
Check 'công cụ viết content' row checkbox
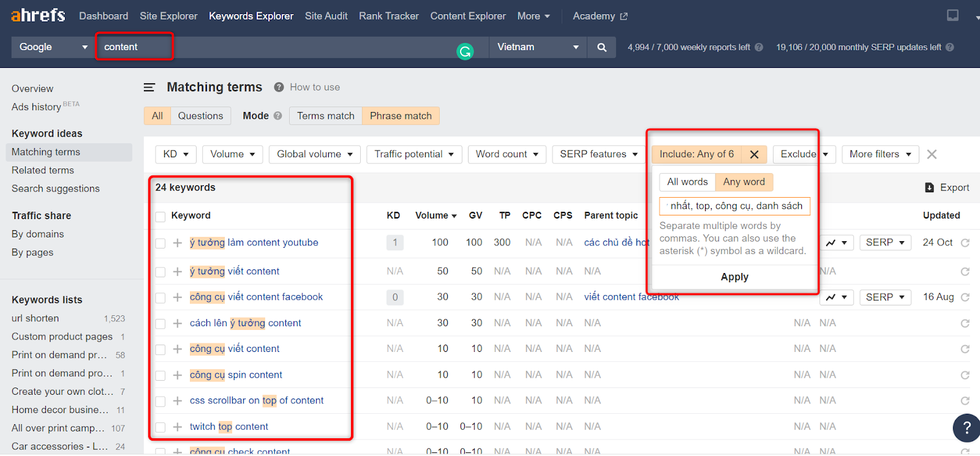(x=160, y=349)
